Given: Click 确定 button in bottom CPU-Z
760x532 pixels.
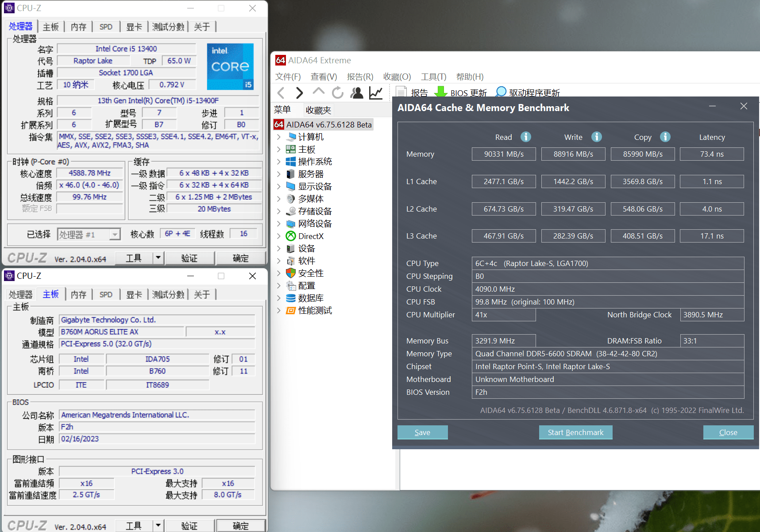Looking at the screenshot, I should tap(241, 525).
